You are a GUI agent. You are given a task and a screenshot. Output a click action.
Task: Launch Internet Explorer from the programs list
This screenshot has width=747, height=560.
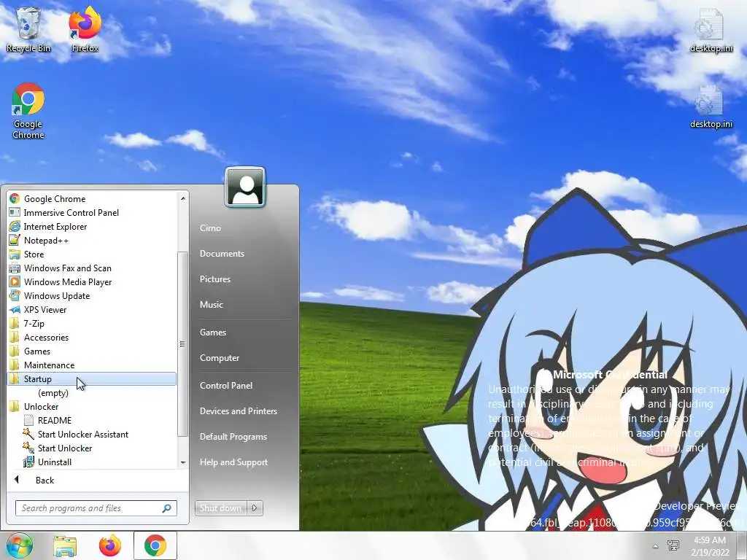click(x=92, y=226)
